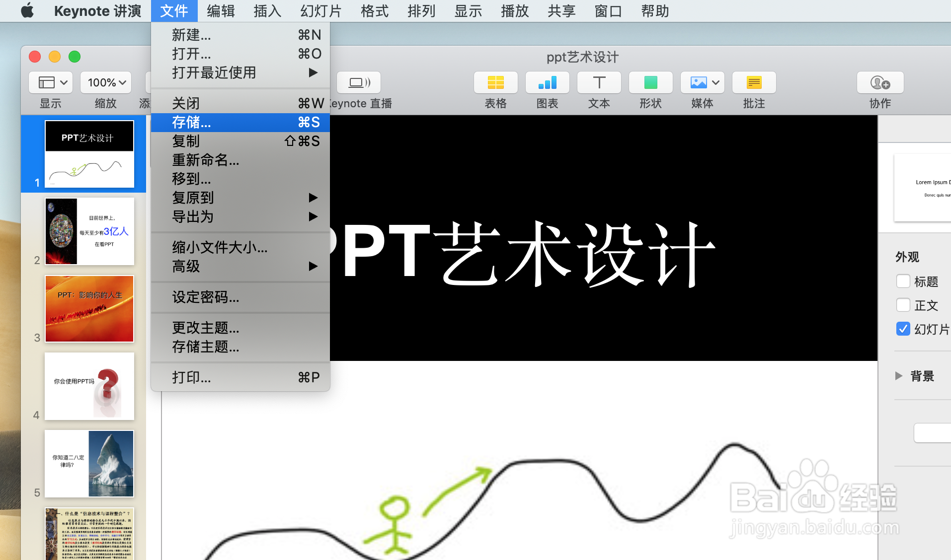Choose 新建... from the file menu

pyautogui.click(x=240, y=35)
